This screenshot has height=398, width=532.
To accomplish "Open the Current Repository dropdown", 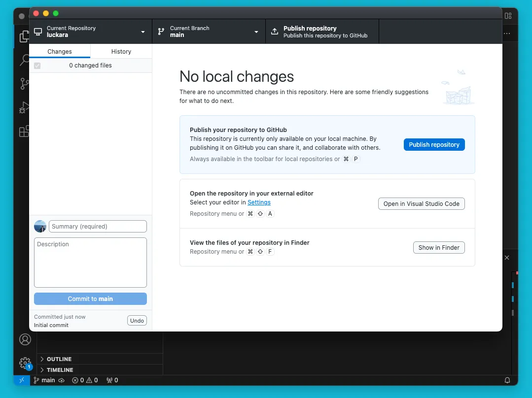I will click(x=90, y=32).
